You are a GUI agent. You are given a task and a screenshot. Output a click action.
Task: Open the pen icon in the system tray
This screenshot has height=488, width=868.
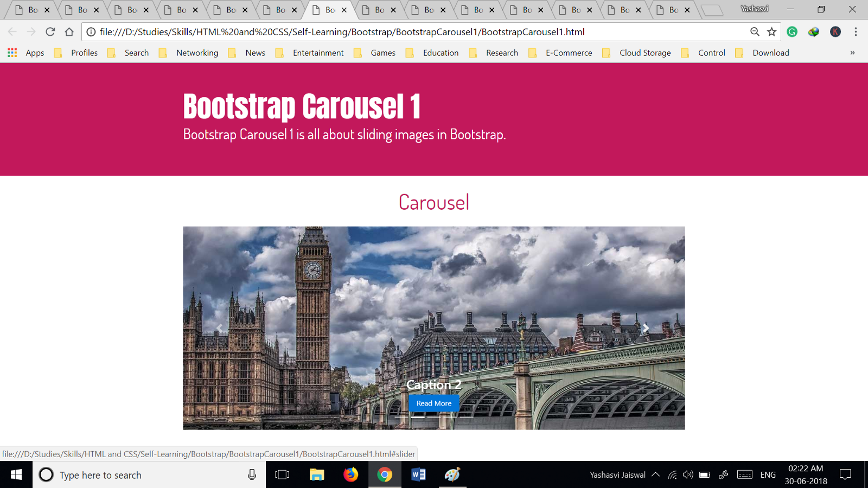(723, 475)
